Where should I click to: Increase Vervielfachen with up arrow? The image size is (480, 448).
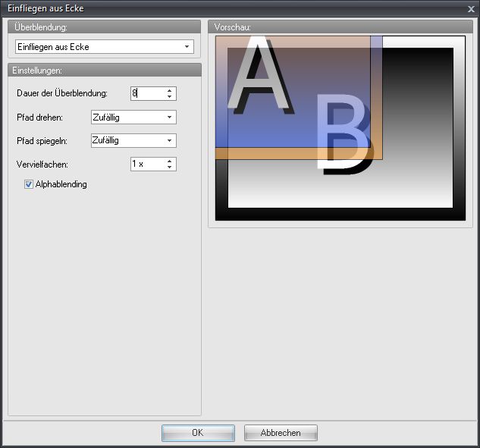(x=170, y=161)
